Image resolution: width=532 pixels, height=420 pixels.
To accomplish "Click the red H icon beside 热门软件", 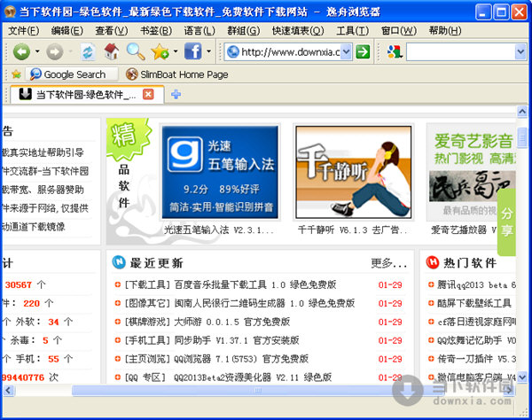I will click(433, 262).
